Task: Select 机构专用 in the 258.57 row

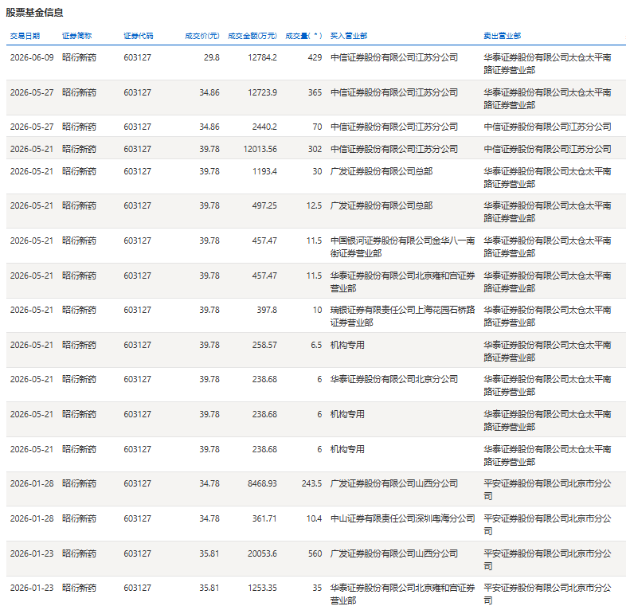Action: [x=347, y=345]
